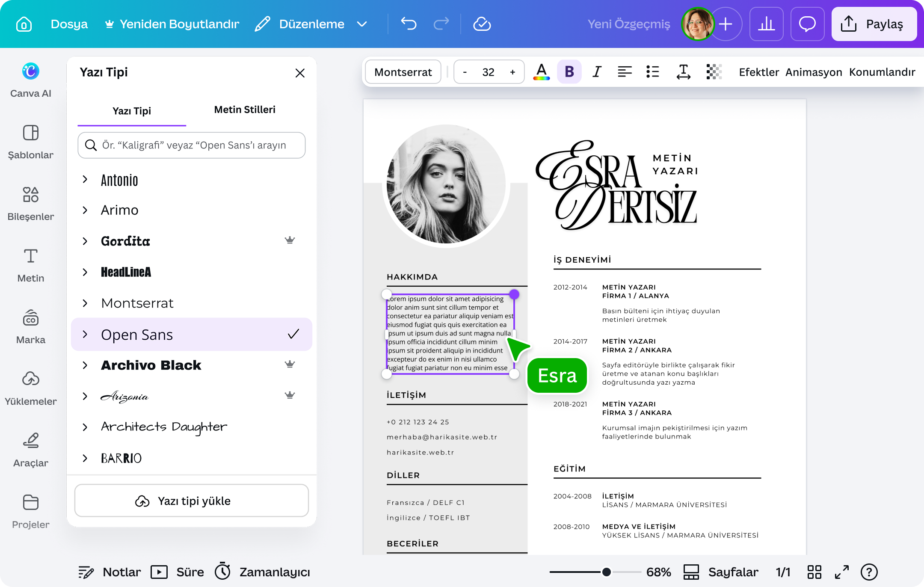Image resolution: width=924 pixels, height=587 pixels.
Task: Focus the font search field
Action: [x=192, y=145]
